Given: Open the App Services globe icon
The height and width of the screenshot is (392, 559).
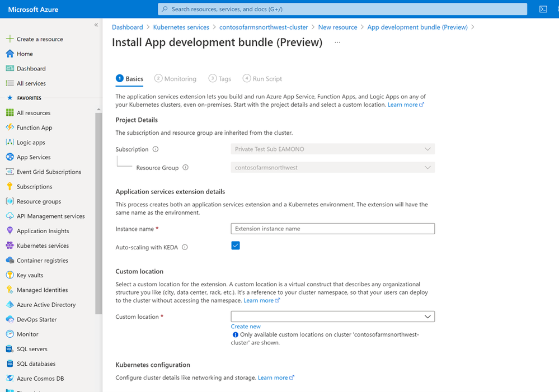Looking at the screenshot, I should [x=10, y=157].
